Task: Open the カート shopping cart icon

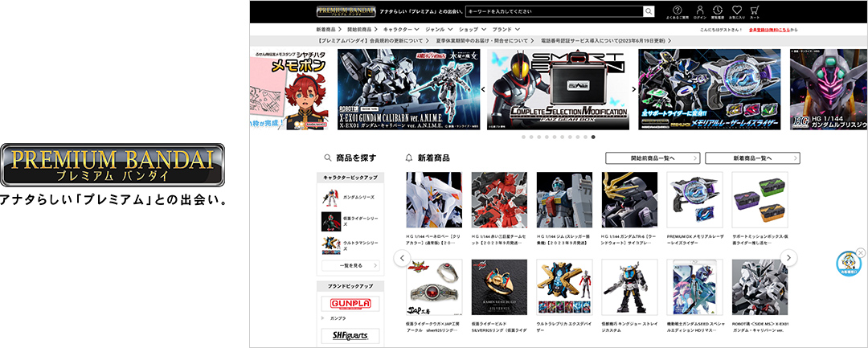Action: click(754, 12)
